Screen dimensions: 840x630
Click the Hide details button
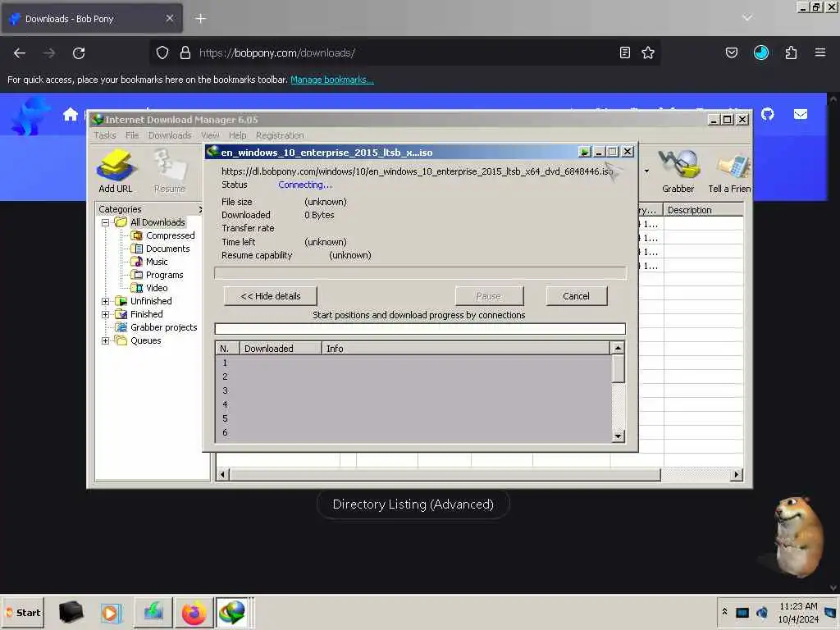[271, 296]
